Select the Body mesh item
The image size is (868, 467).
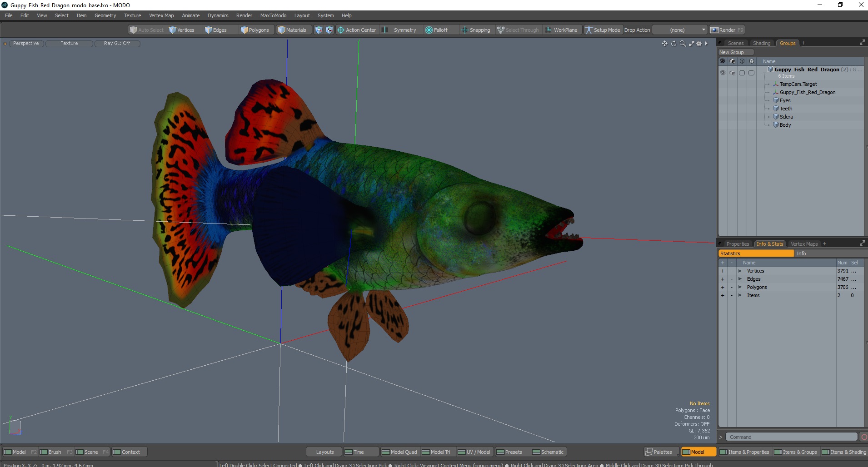(x=785, y=125)
